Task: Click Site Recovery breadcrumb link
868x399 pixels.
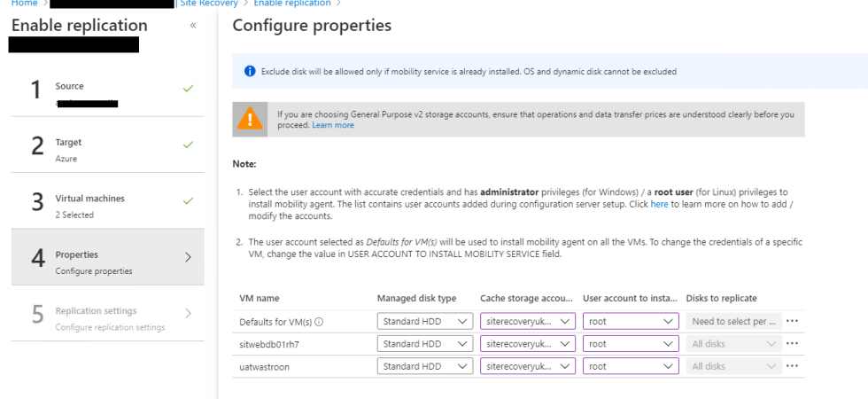Action: 209,4
